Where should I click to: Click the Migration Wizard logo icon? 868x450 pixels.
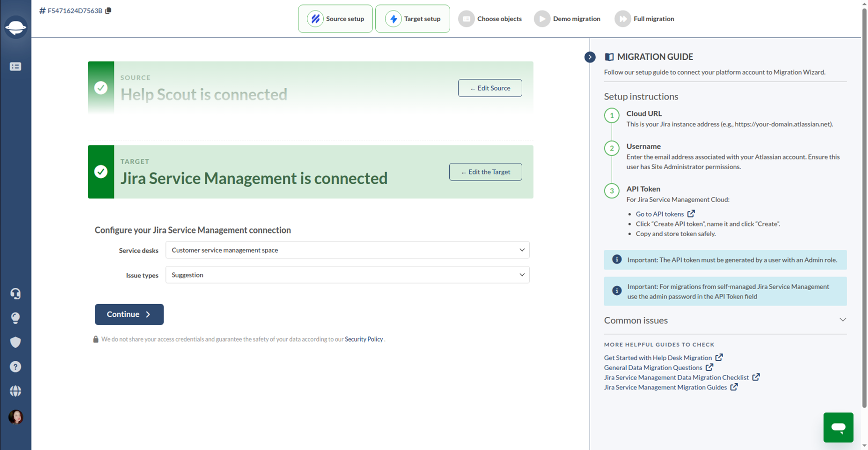point(15,27)
